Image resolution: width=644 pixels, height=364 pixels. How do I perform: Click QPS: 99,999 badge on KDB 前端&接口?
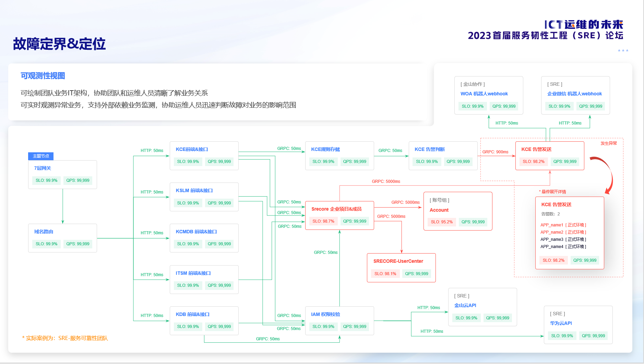pyautogui.click(x=219, y=327)
